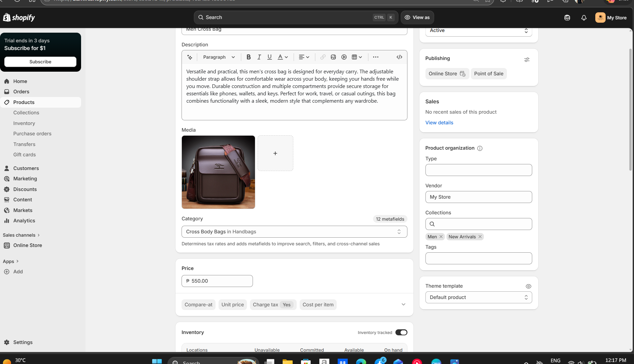This screenshot has width=634, height=364.
Task: Toggle underline formatting
Action: coord(270,57)
